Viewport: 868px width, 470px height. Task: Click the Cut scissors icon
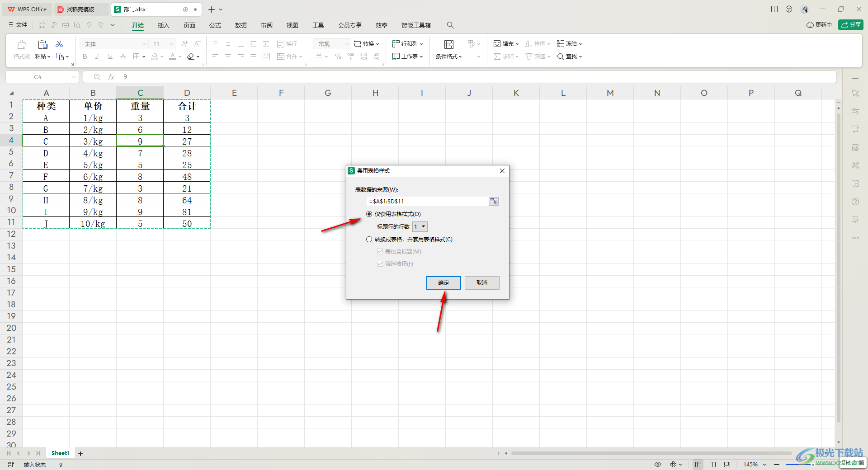tap(59, 44)
